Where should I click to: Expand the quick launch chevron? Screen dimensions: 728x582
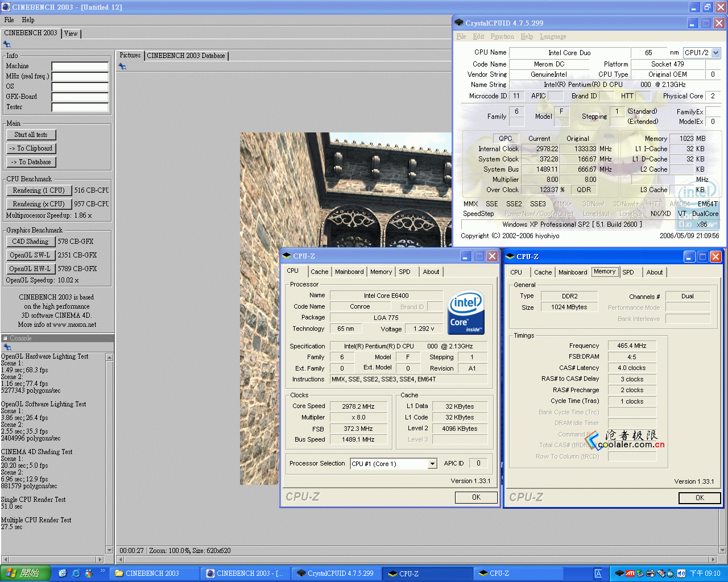pos(103,571)
